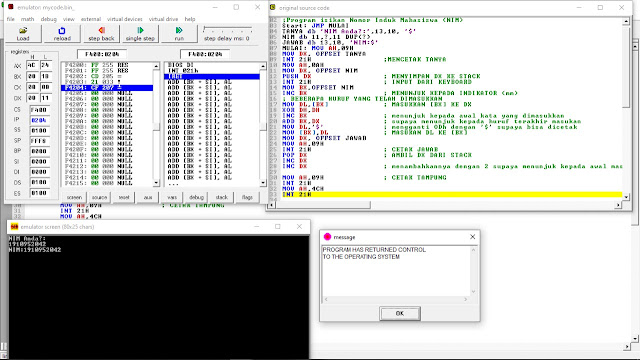Click the DS register field
Image resolution: width=640 pixels, height=360 pixels.
40,182
